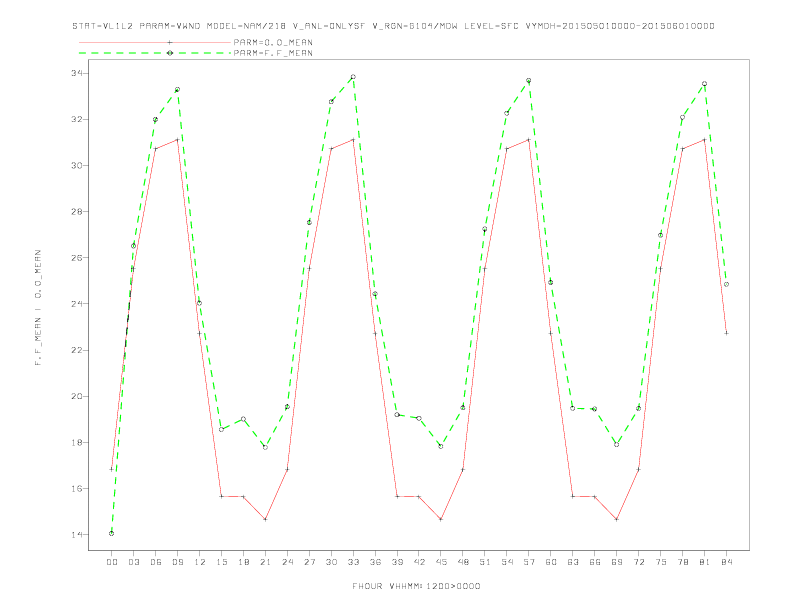The width and height of the screenshot is (792, 612).
Task: Click the x-axis tick label 81
Action: pos(705,562)
